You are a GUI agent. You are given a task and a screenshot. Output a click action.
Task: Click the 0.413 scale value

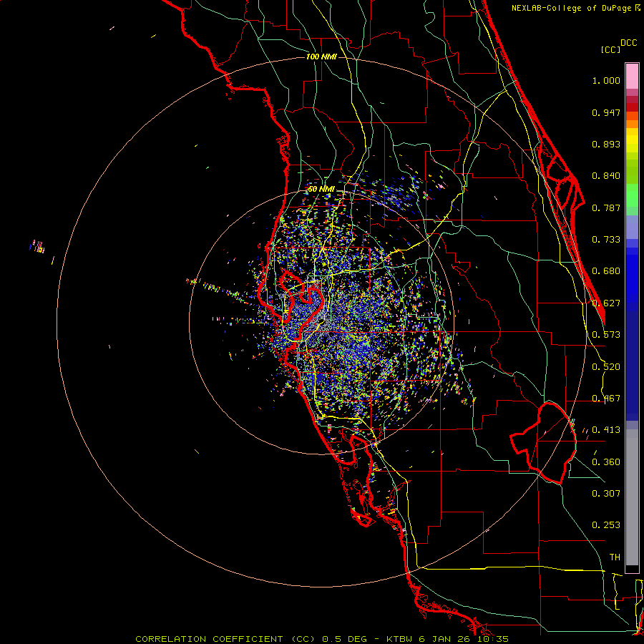pos(606,430)
